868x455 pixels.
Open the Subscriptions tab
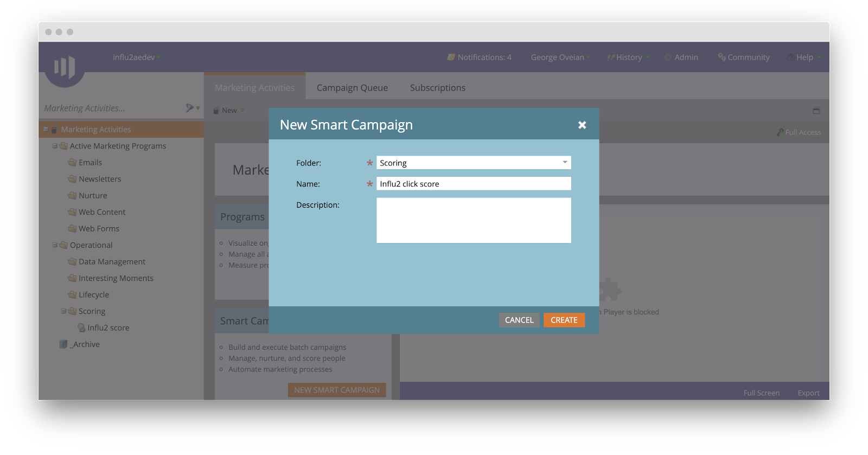tap(437, 88)
